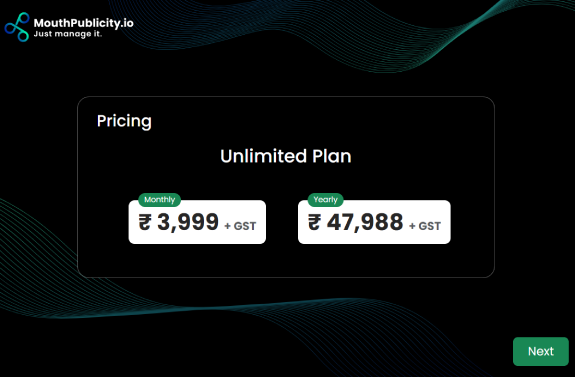Click the rupee symbol in Monthly card
This screenshot has height=377, width=575.
tap(145, 223)
